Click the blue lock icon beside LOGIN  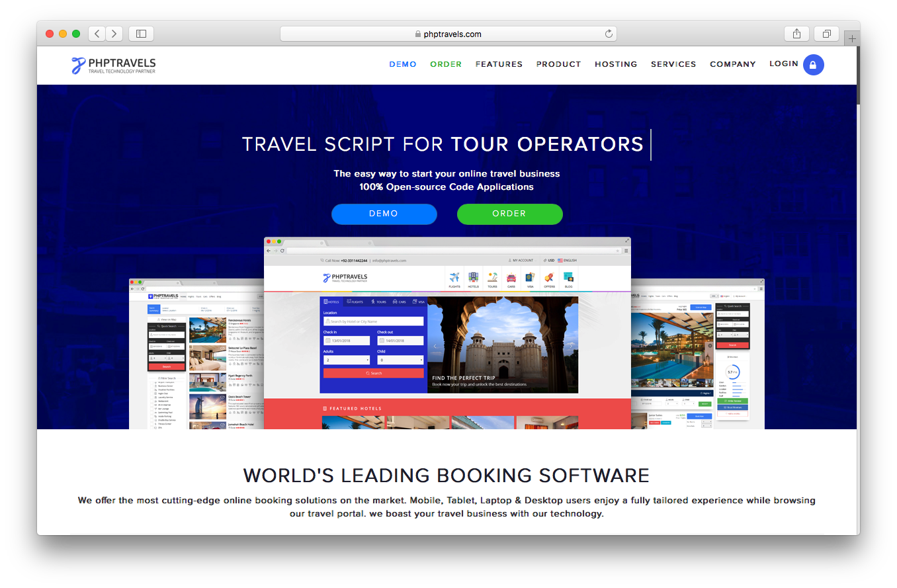coord(814,64)
